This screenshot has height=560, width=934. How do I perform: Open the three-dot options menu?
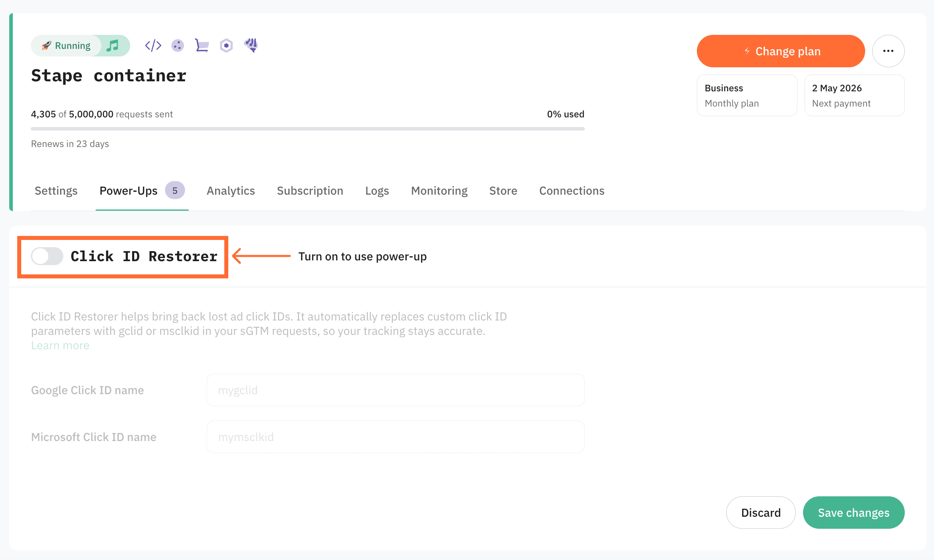point(888,51)
